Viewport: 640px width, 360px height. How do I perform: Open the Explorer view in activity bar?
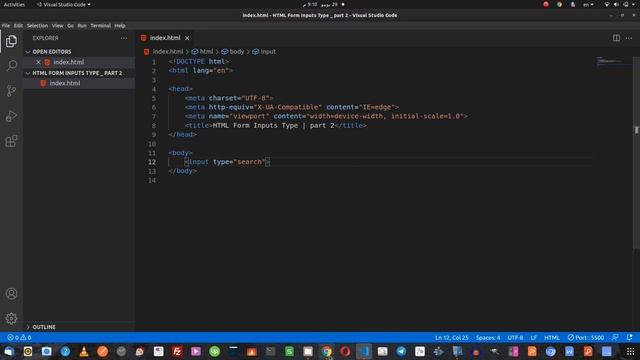point(11,41)
